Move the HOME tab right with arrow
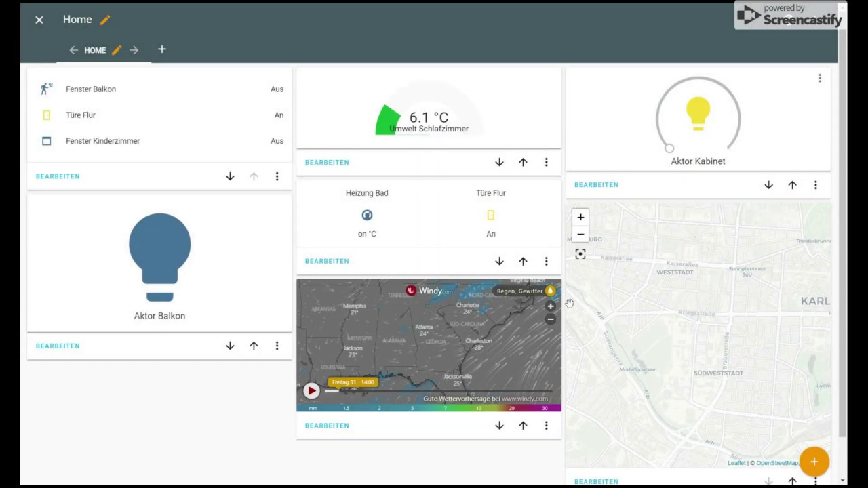This screenshot has width=868, height=488. pyautogui.click(x=134, y=50)
